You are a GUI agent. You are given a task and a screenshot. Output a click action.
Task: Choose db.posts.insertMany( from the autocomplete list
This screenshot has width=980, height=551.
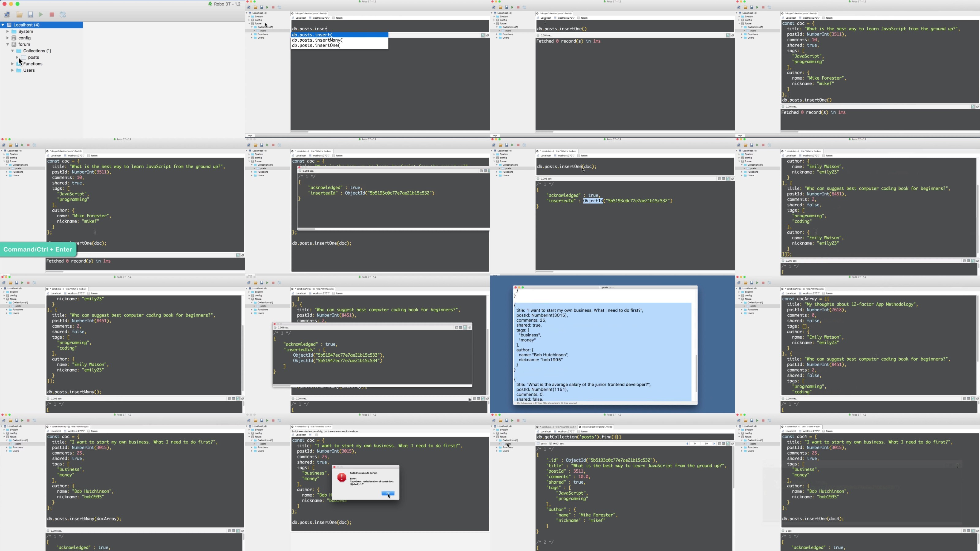point(317,40)
